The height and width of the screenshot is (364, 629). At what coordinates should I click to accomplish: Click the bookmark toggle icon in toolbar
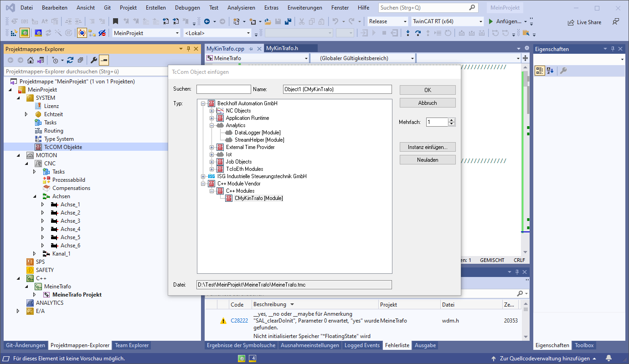pos(116,21)
